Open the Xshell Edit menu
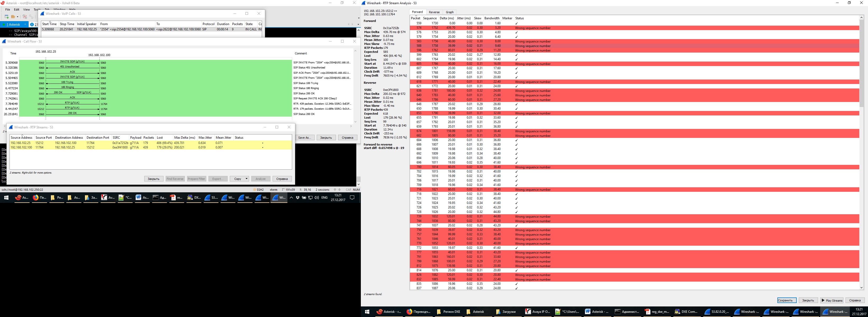Image resolution: width=868 pixels, height=317 pixels. (x=17, y=10)
